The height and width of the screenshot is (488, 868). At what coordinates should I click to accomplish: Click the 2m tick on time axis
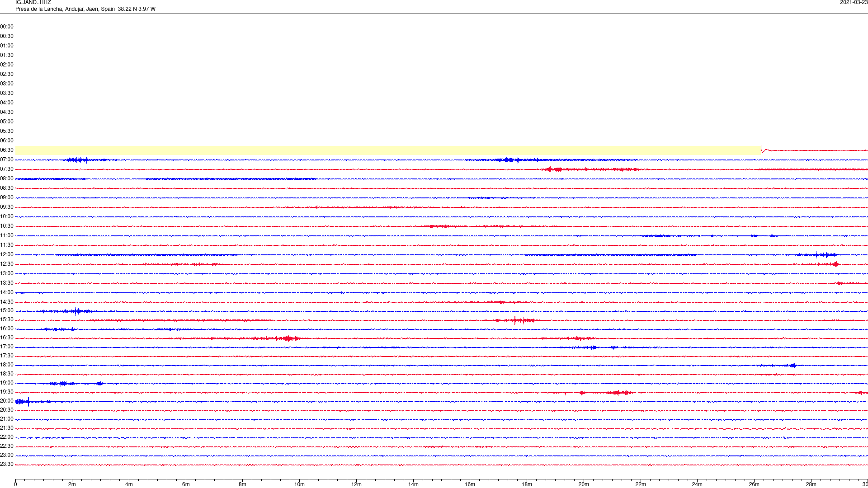pos(72,484)
